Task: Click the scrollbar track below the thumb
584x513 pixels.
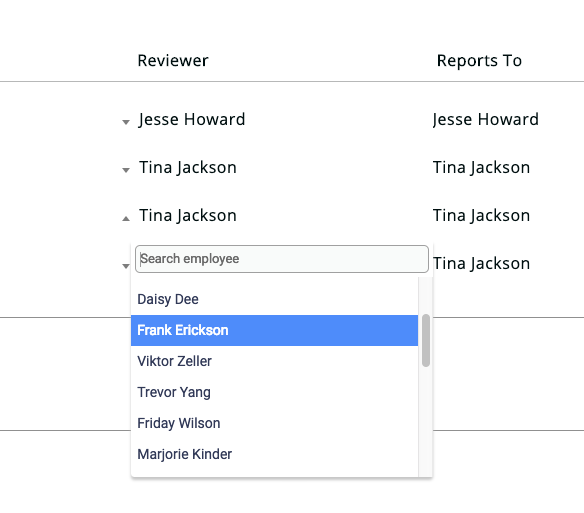Action: tap(426, 421)
